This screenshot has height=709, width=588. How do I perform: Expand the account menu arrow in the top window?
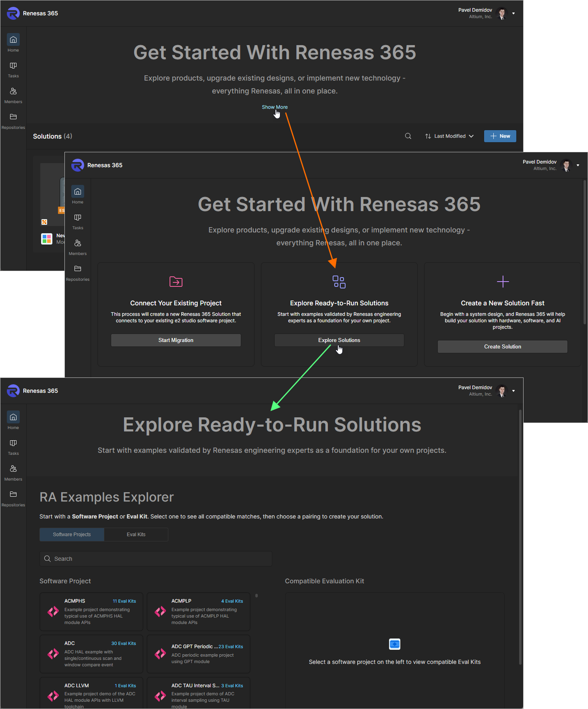pyautogui.click(x=513, y=13)
